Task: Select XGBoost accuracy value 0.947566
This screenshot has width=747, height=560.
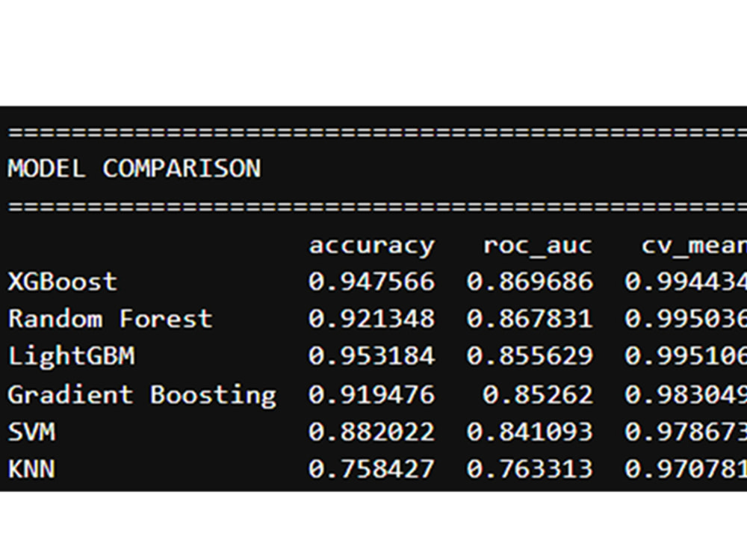Action: (x=371, y=281)
